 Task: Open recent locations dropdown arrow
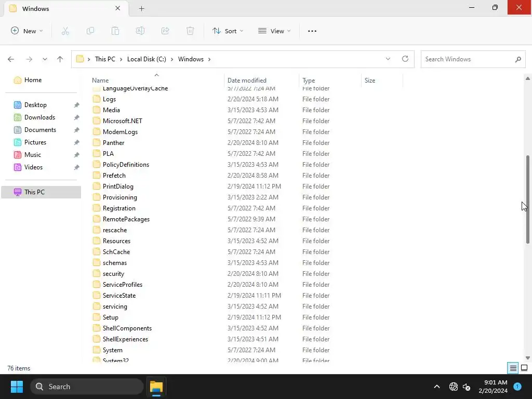tap(45, 59)
